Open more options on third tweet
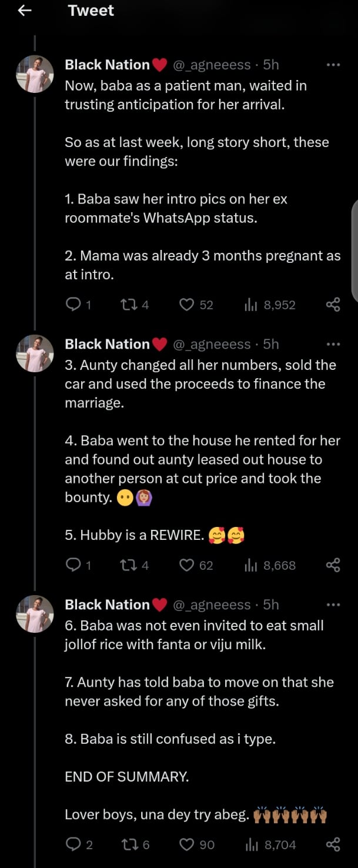The width and height of the screenshot is (358, 868). [333, 605]
